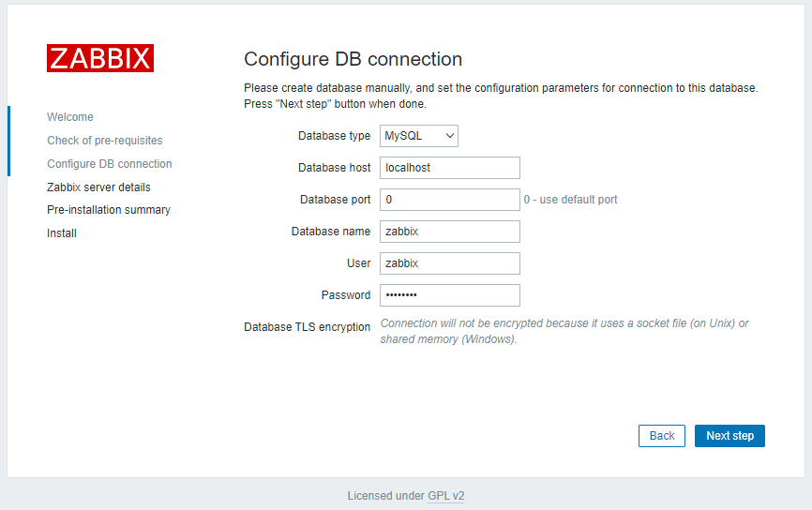Select Welcome step in sidebar
Image resolution: width=812 pixels, height=510 pixels.
pyautogui.click(x=70, y=117)
